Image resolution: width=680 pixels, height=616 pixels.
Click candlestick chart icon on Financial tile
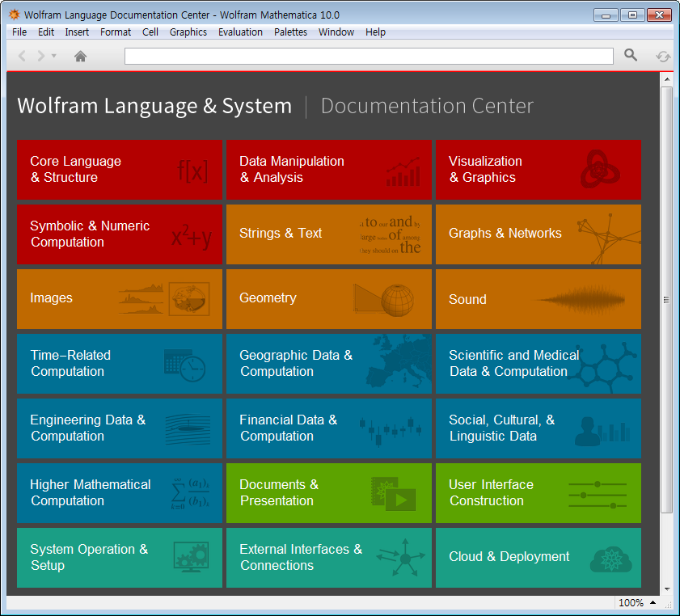tap(391, 432)
